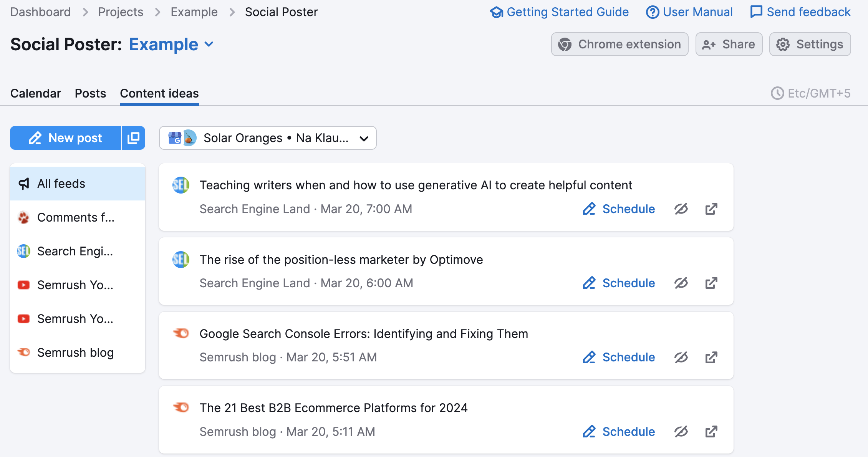The image size is (868, 457).
Task: Click the All feeds megaphone icon
Action: 24,183
